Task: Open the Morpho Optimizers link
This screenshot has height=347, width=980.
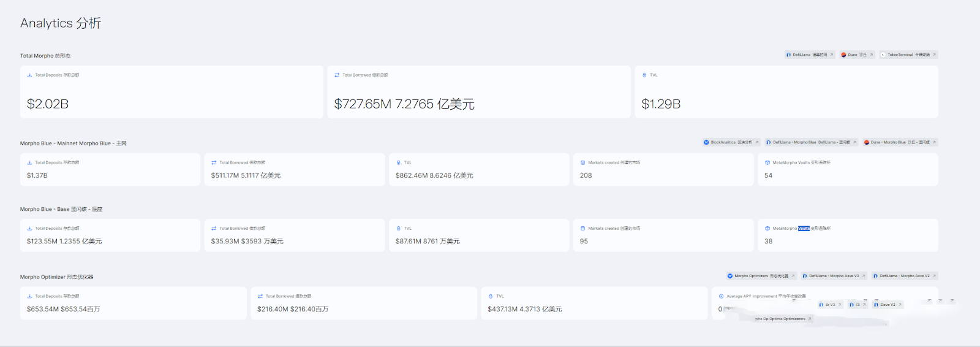Action: coord(761,276)
